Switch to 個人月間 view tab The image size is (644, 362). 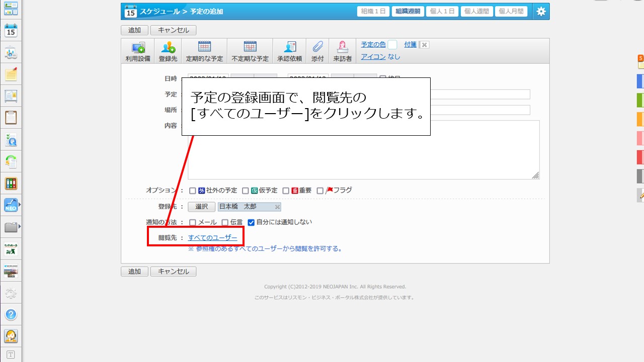tap(511, 12)
